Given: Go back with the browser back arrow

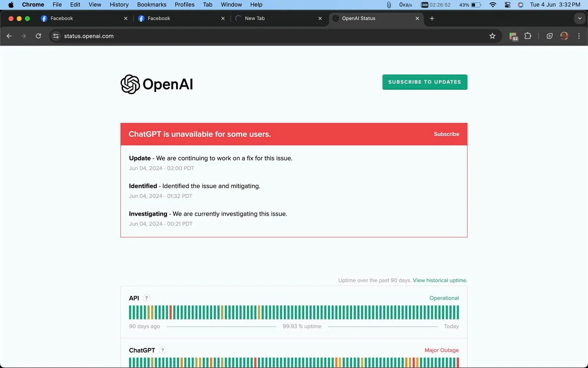Looking at the screenshot, I should [x=9, y=36].
